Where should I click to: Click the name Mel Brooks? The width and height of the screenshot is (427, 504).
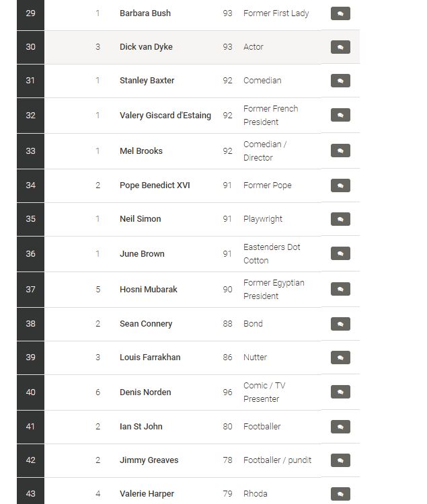pos(141,151)
